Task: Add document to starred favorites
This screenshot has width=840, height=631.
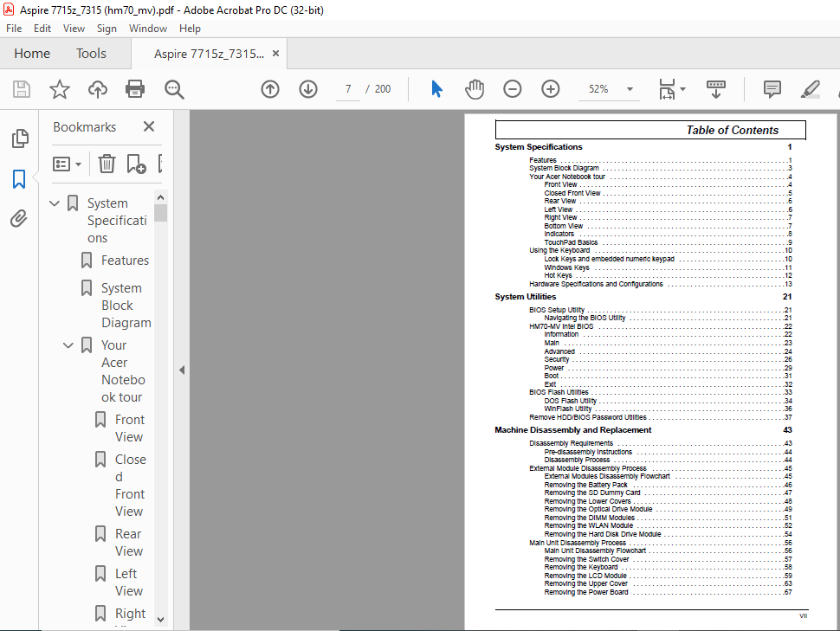Action: (60, 89)
